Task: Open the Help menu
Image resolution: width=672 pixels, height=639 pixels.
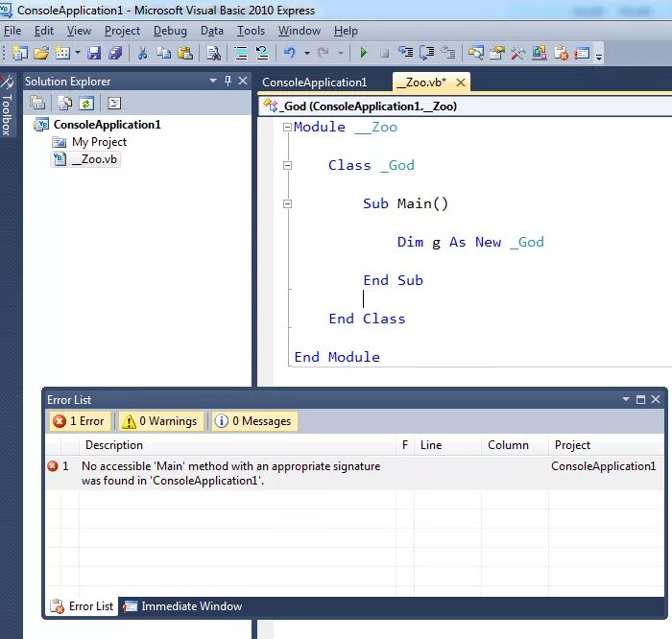Action: click(x=346, y=31)
